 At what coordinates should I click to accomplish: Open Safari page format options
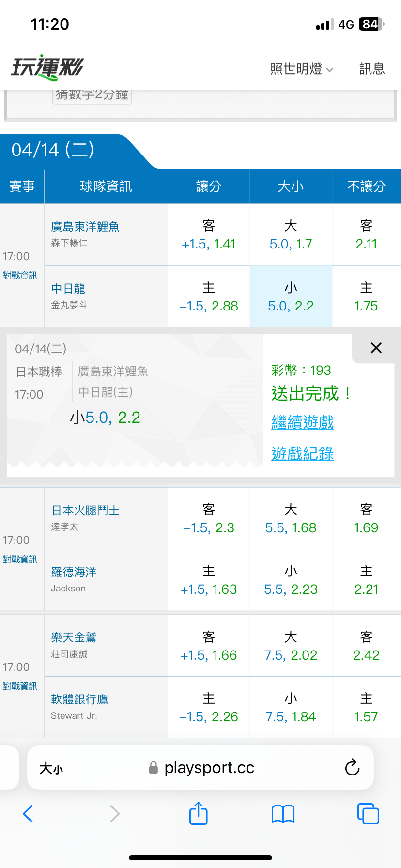(x=51, y=768)
